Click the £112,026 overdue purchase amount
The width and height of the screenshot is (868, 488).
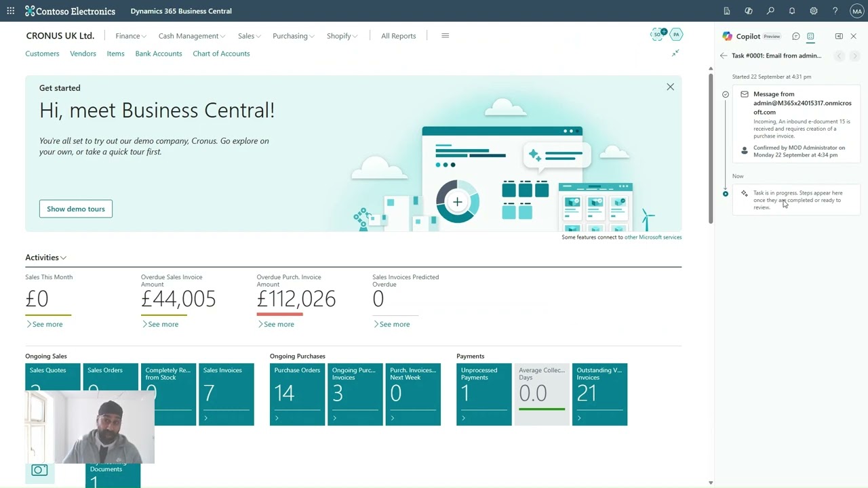[x=296, y=299]
